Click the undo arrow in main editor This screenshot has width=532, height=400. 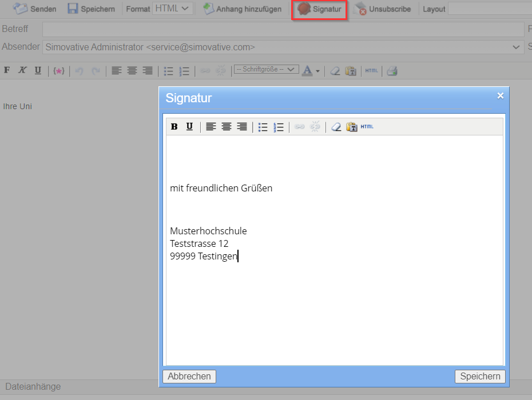79,71
